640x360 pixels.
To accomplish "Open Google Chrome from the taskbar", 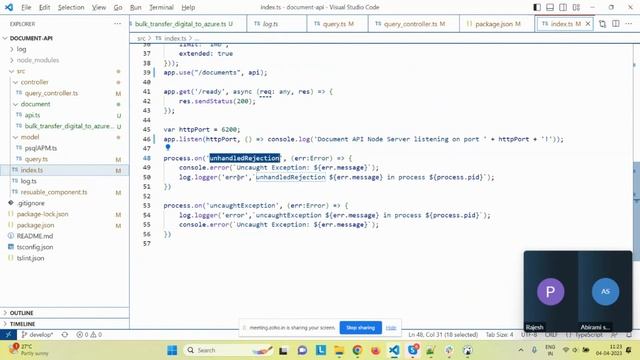I will coord(357,350).
